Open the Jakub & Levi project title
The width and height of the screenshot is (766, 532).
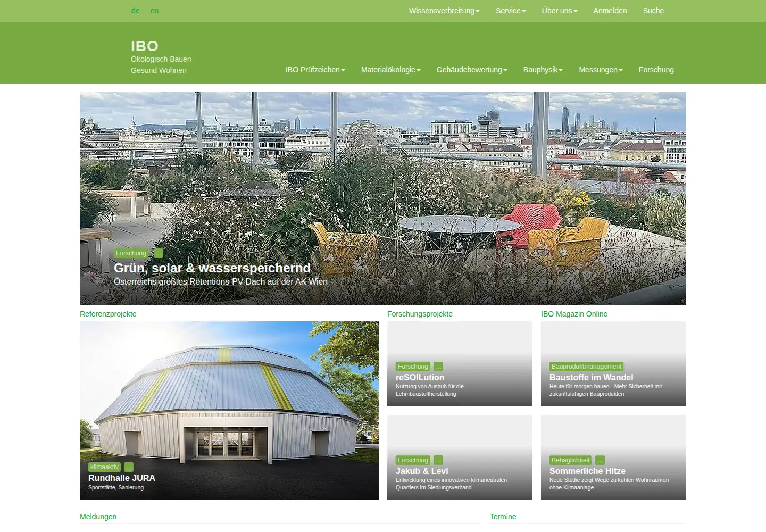click(x=422, y=471)
